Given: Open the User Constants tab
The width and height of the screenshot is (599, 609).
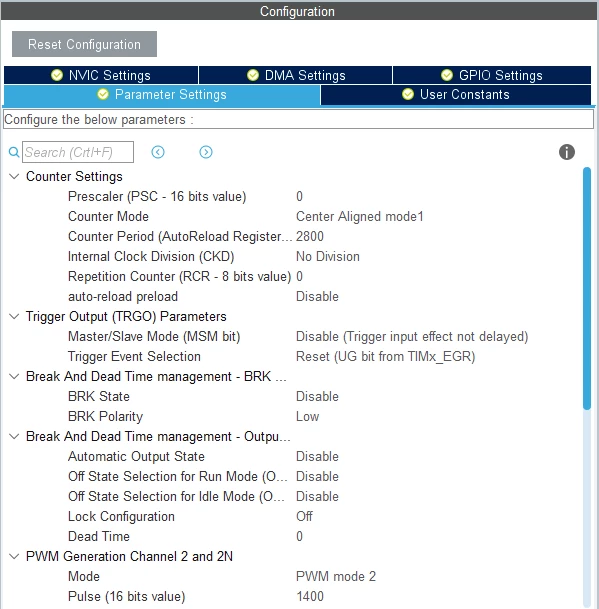Looking at the screenshot, I should tap(456, 95).
